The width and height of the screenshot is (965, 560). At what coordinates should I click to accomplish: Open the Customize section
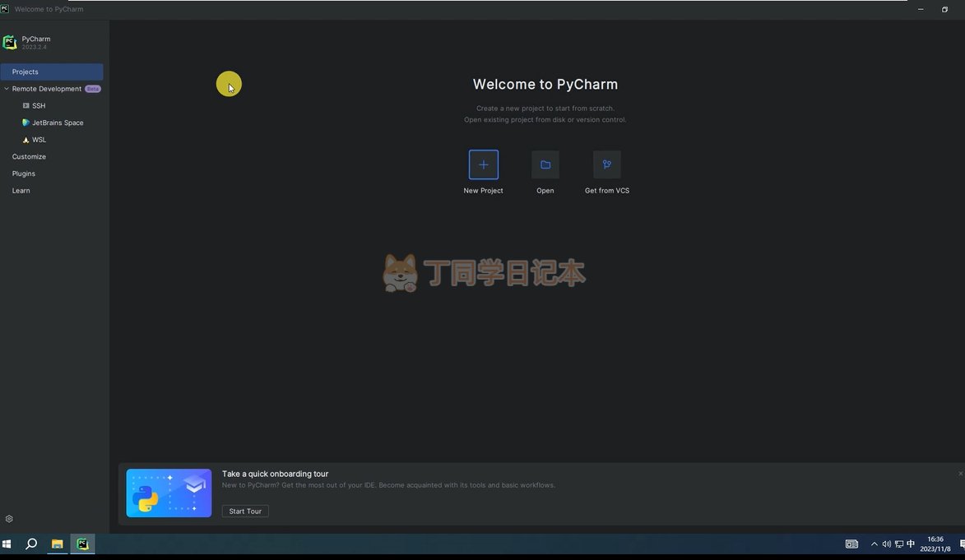pyautogui.click(x=29, y=156)
